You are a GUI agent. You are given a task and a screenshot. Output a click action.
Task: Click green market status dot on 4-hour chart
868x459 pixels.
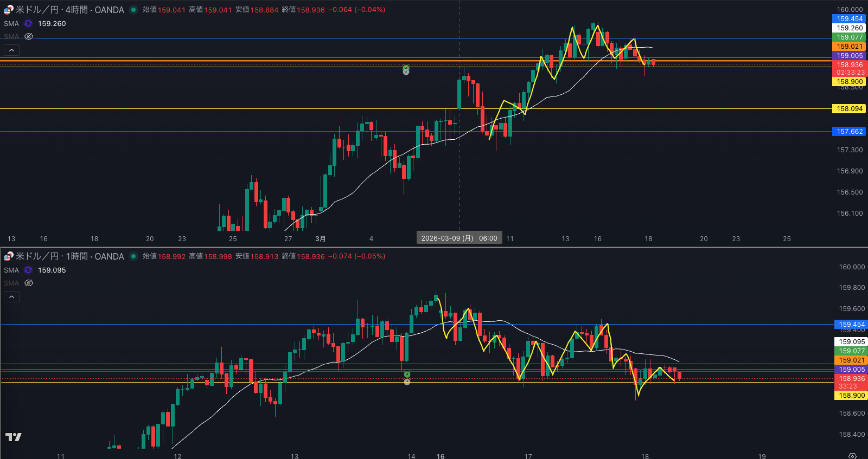click(x=133, y=10)
